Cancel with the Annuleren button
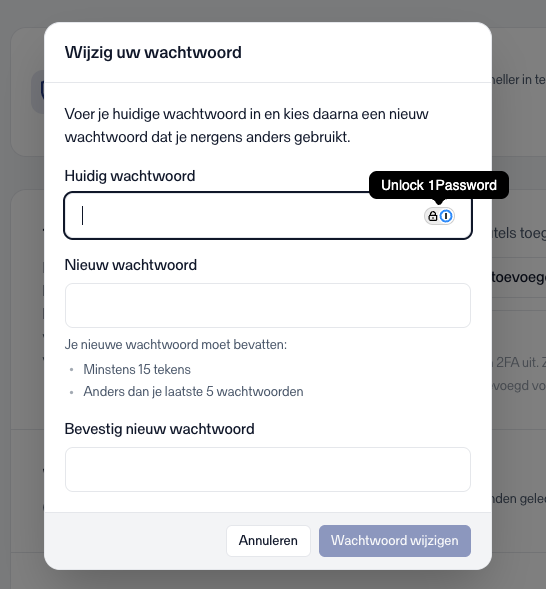 [268, 541]
